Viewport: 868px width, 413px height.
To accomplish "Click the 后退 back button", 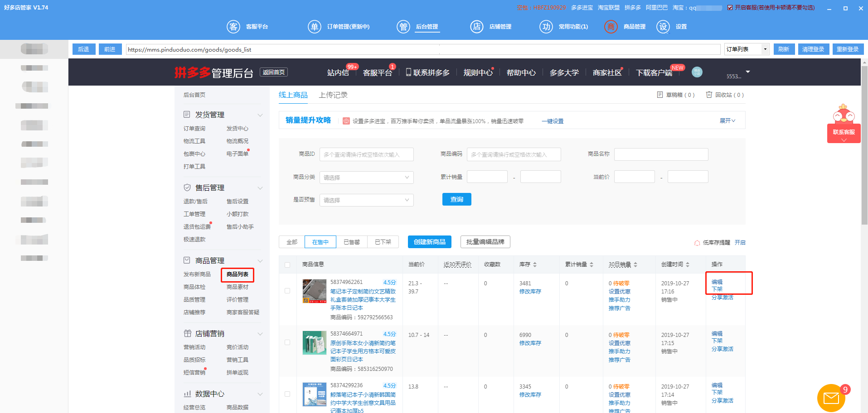I will 83,49.
